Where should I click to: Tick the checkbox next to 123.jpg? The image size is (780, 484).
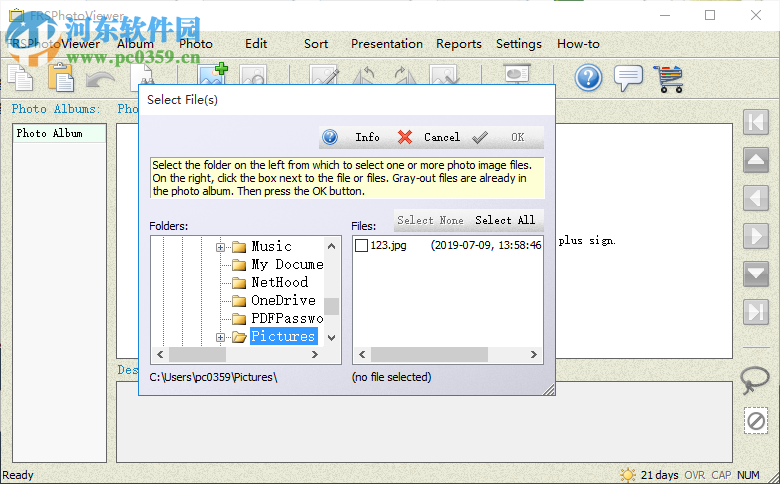[x=361, y=245]
